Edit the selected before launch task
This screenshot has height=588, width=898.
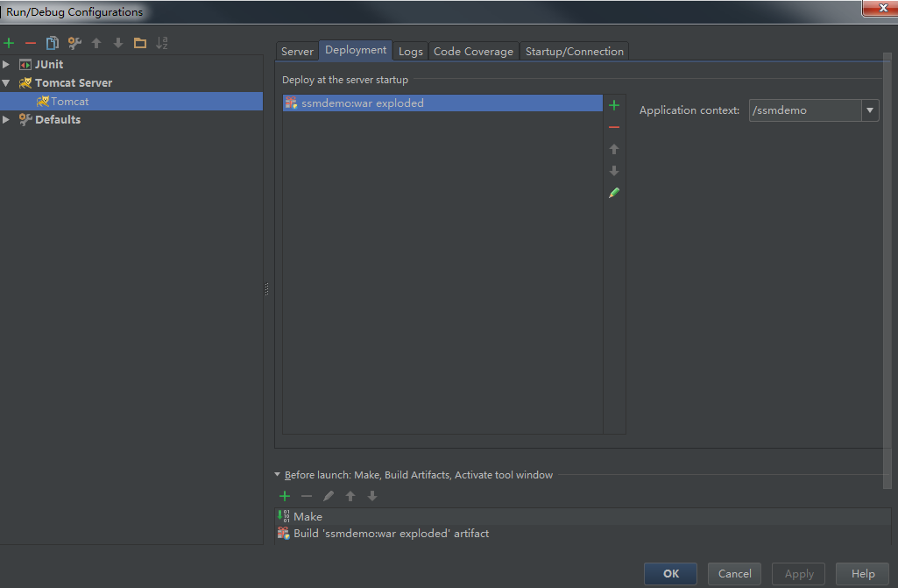(x=329, y=496)
